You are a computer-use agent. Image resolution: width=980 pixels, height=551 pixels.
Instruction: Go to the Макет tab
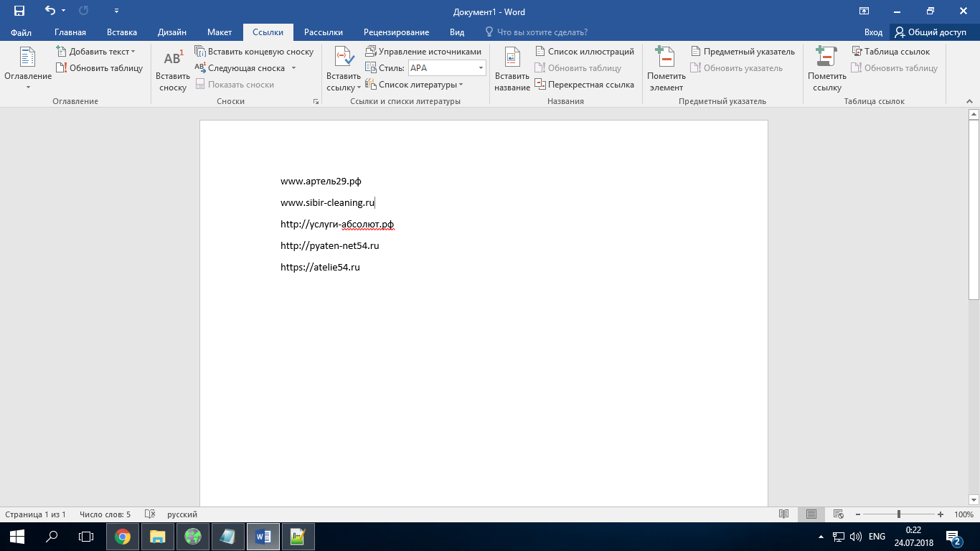coord(220,32)
